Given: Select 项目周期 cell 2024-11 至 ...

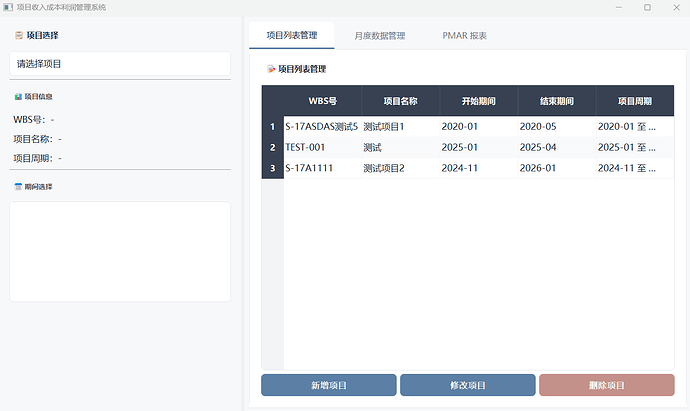Looking at the screenshot, I should point(635,168).
